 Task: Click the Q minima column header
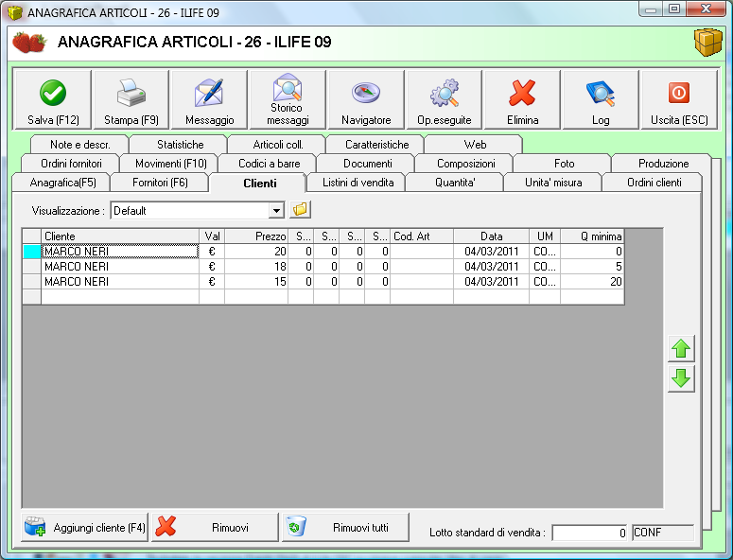pyautogui.click(x=592, y=236)
